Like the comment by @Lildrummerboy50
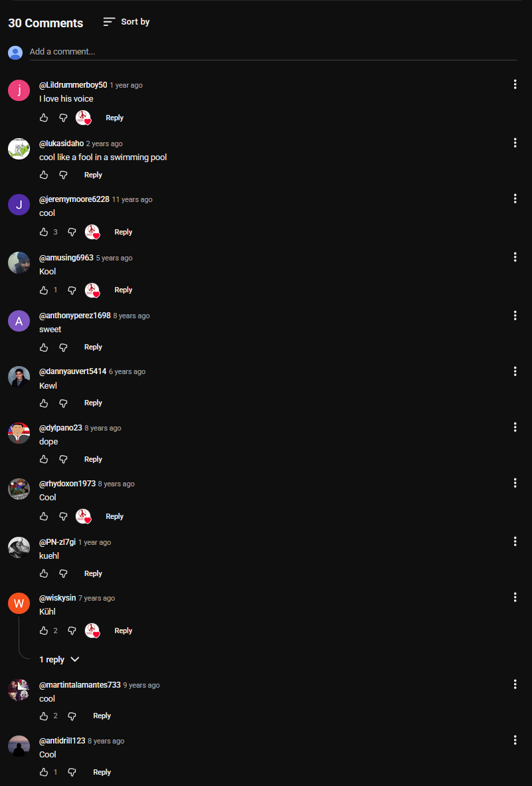The height and width of the screenshot is (786, 532). coord(44,118)
